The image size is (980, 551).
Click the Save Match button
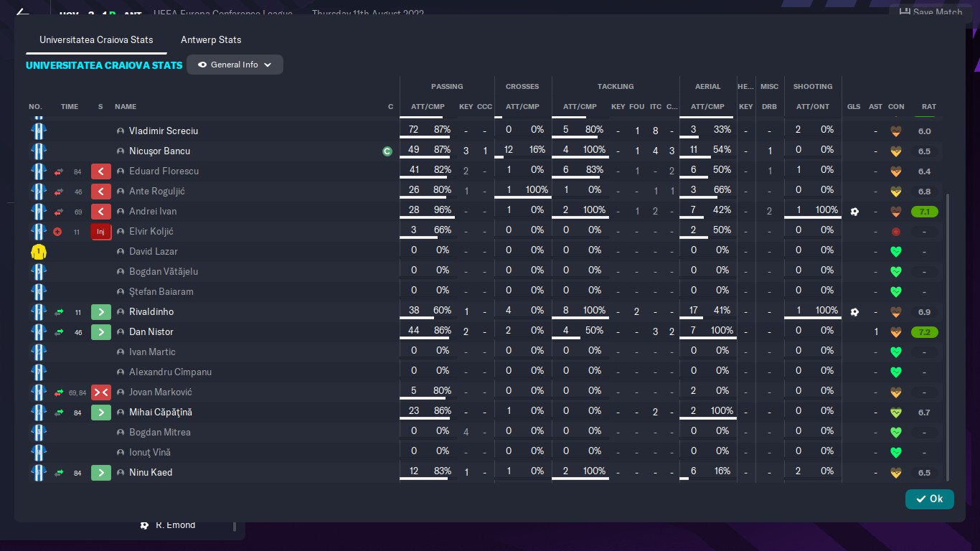click(x=930, y=11)
